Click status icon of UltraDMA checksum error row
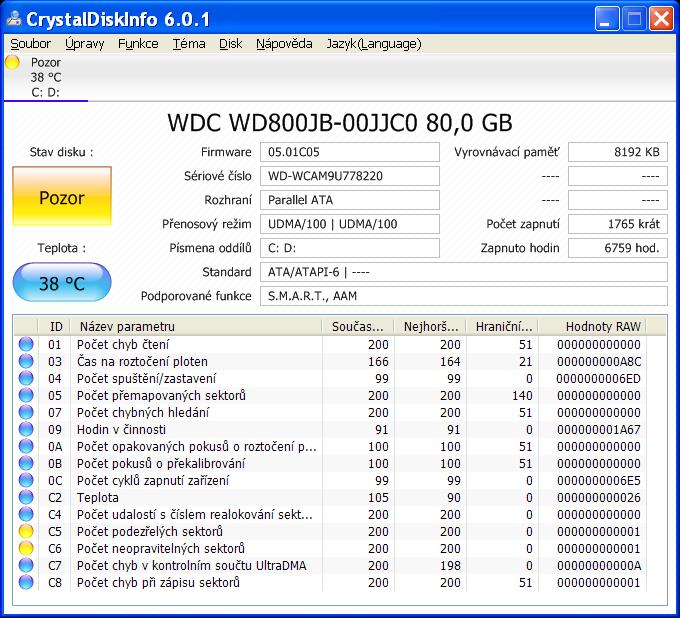This screenshot has height=618, width=681. 26,565
